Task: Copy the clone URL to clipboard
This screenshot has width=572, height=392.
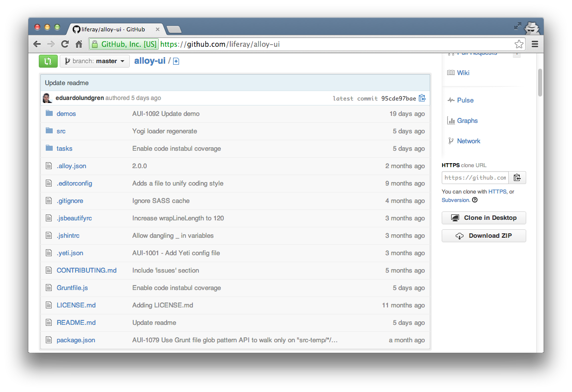Action: point(517,178)
